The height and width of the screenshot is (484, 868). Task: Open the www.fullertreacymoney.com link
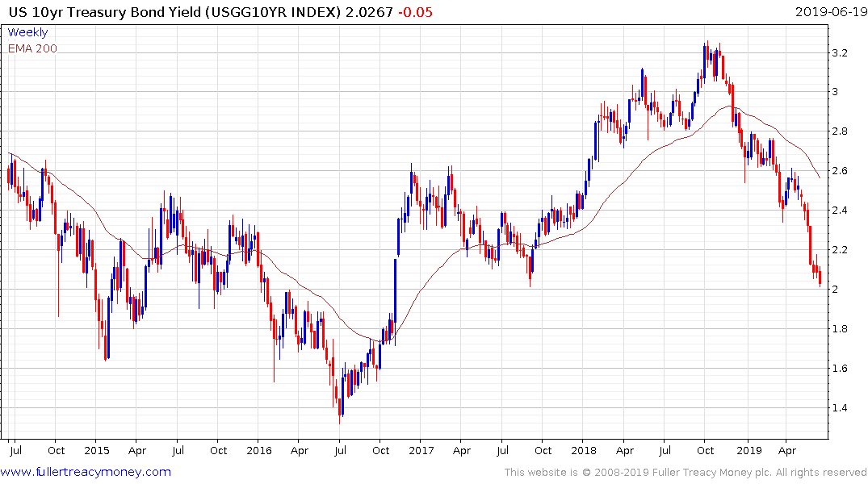[x=86, y=472]
